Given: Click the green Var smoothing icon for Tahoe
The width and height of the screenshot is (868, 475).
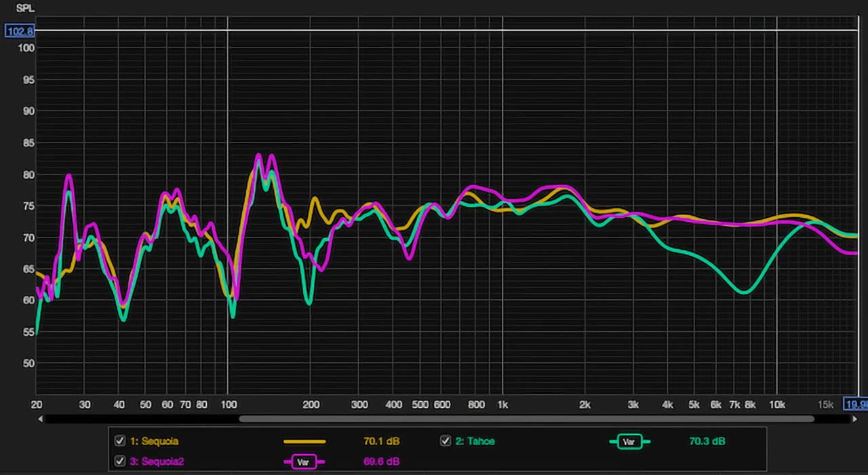Looking at the screenshot, I should click(x=630, y=442).
